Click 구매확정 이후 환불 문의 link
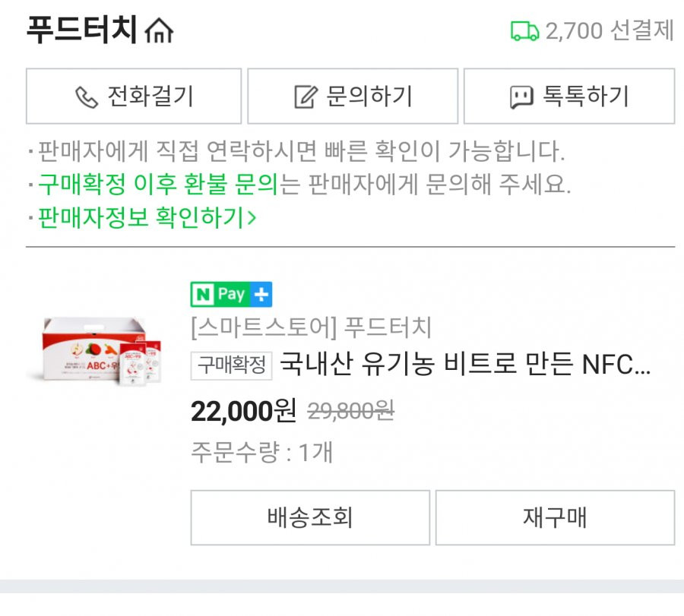 point(158,184)
